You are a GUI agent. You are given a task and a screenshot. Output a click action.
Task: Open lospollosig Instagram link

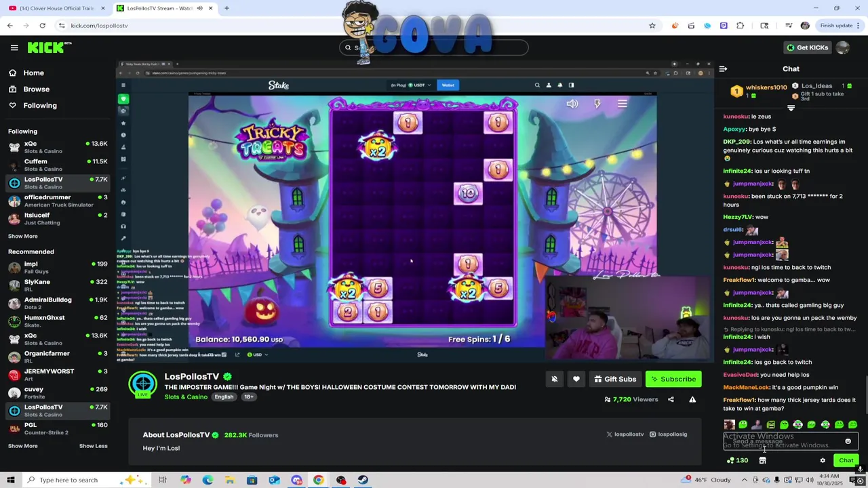tap(668, 434)
